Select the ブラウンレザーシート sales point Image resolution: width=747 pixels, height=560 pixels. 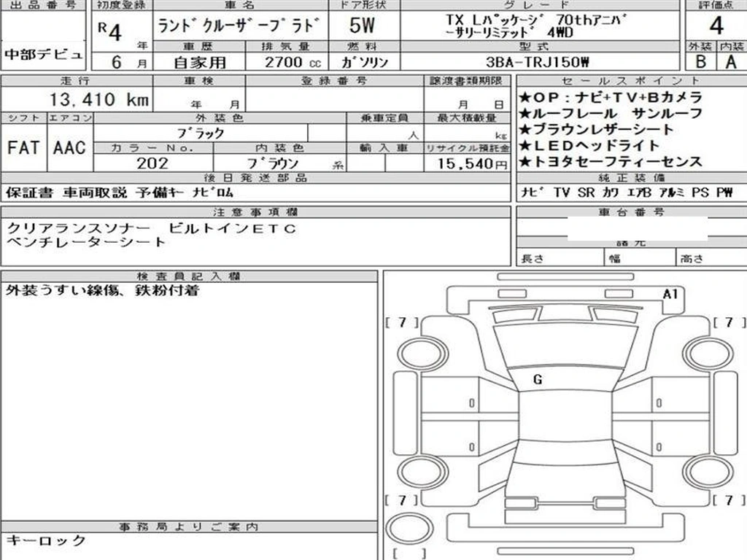596,130
